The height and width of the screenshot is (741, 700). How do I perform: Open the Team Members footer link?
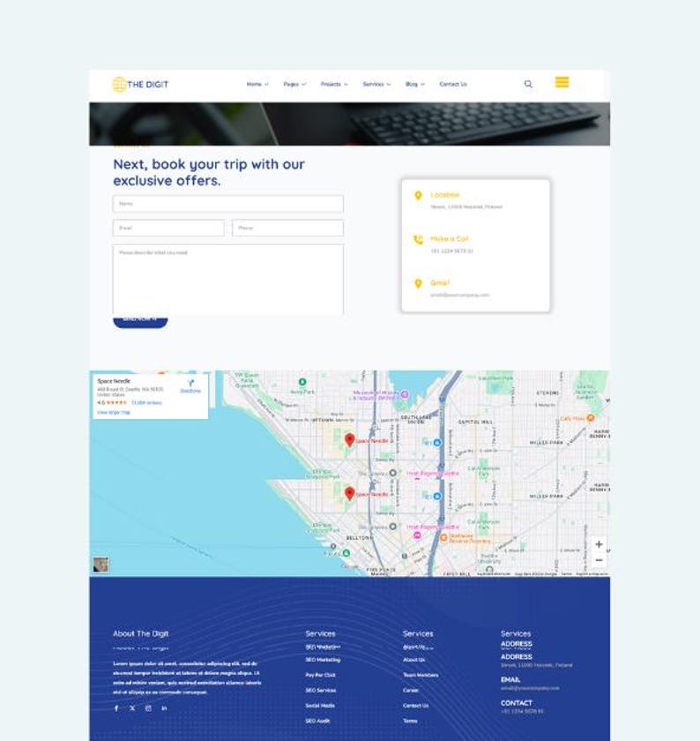tap(421, 675)
